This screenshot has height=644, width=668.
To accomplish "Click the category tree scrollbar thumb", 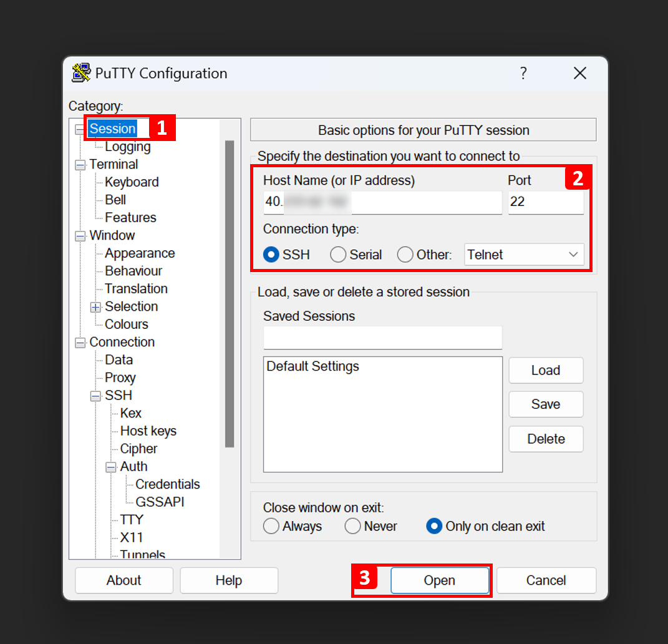I will pyautogui.click(x=230, y=294).
